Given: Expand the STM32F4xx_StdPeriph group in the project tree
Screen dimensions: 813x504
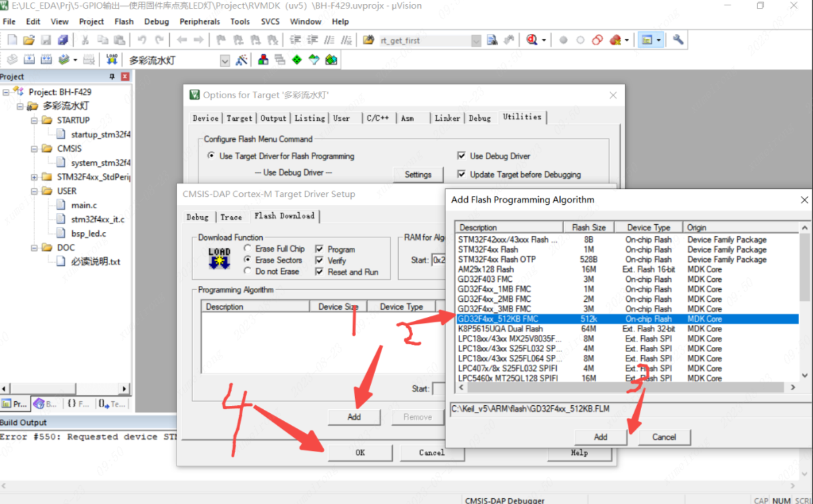Looking at the screenshot, I should tap(34, 177).
